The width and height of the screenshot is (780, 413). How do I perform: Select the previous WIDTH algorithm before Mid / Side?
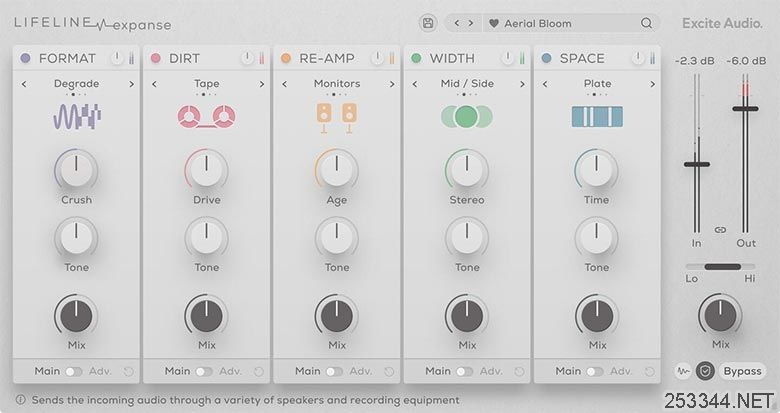[414, 84]
